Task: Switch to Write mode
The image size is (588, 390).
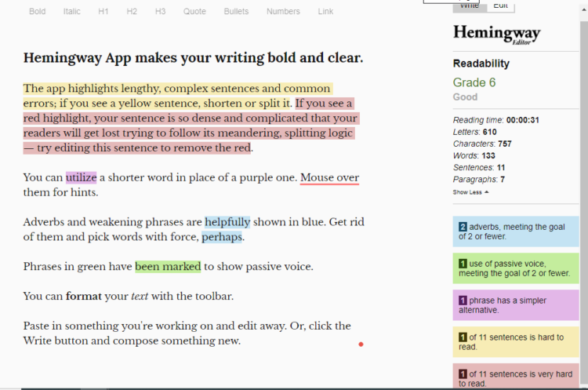Action: pyautogui.click(x=469, y=5)
